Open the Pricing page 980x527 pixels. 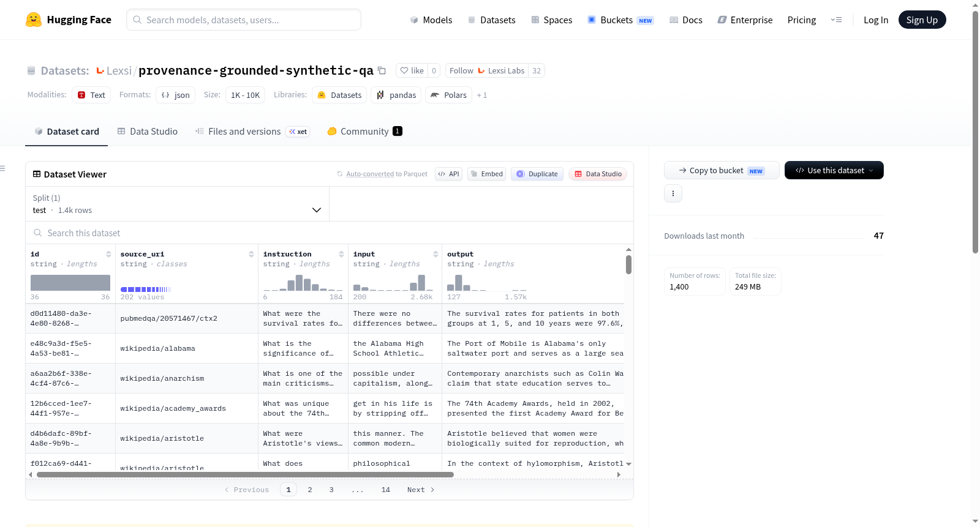tap(802, 20)
